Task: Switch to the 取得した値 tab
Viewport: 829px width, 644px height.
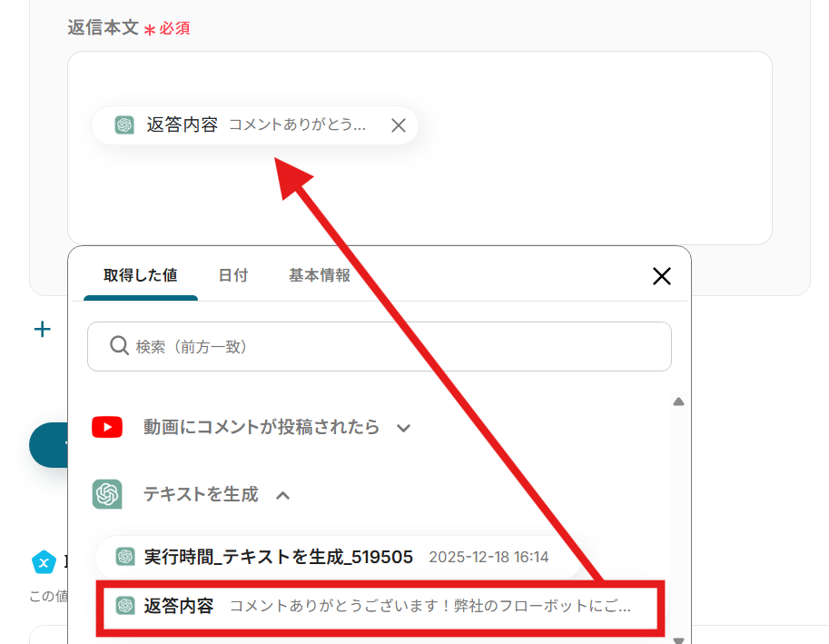Action: tap(141, 275)
